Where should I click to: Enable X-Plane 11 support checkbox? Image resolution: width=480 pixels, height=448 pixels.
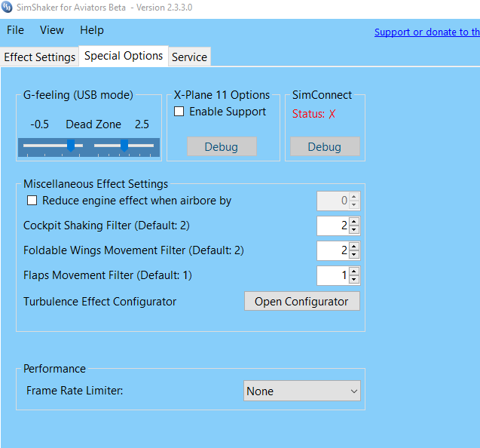(x=179, y=112)
